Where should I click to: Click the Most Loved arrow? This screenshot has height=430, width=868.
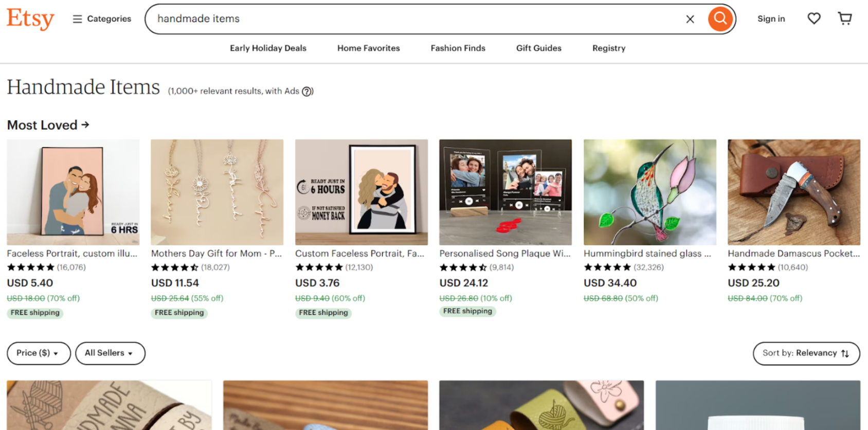tap(85, 124)
